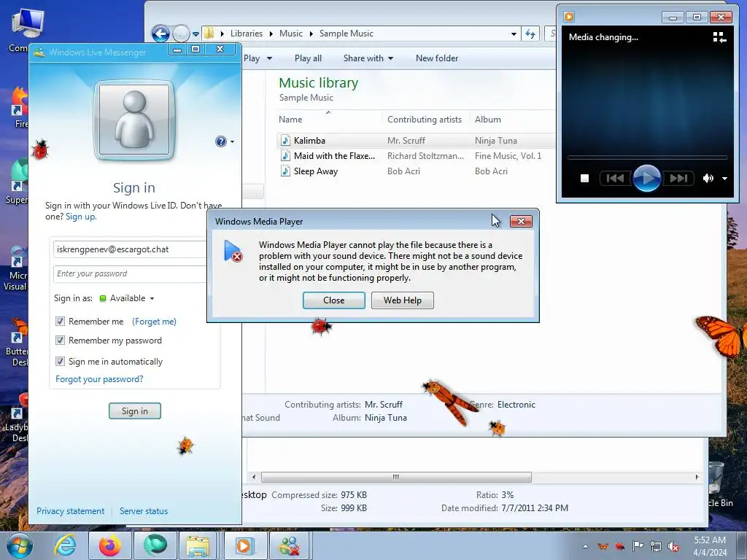Open volume dropdown arrow in Media Player
The image size is (747, 560).
pyautogui.click(x=724, y=179)
